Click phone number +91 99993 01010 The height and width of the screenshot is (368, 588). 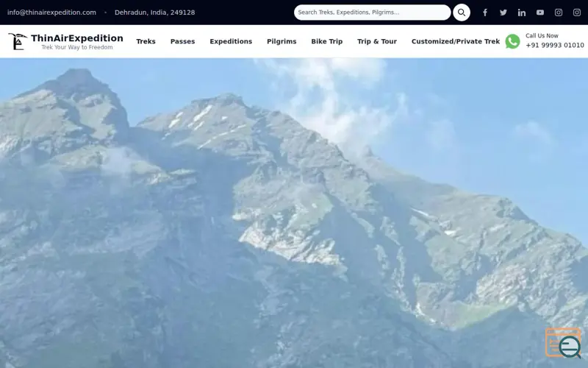pyautogui.click(x=555, y=45)
